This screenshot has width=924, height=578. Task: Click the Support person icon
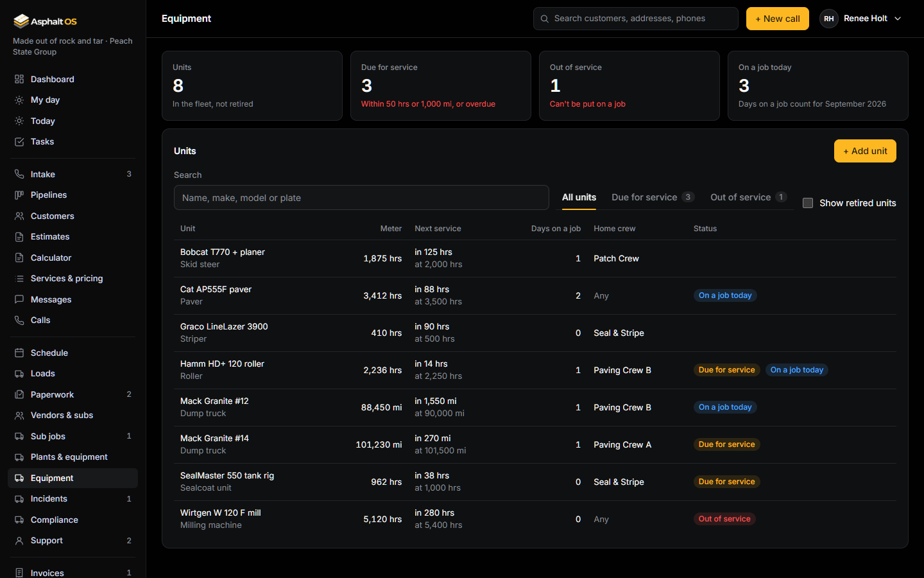click(19, 541)
